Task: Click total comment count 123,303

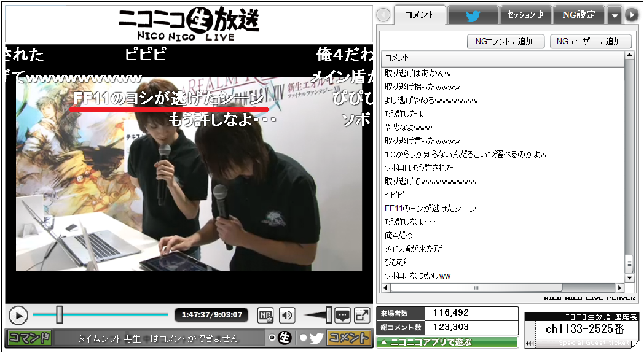Action: (x=451, y=327)
